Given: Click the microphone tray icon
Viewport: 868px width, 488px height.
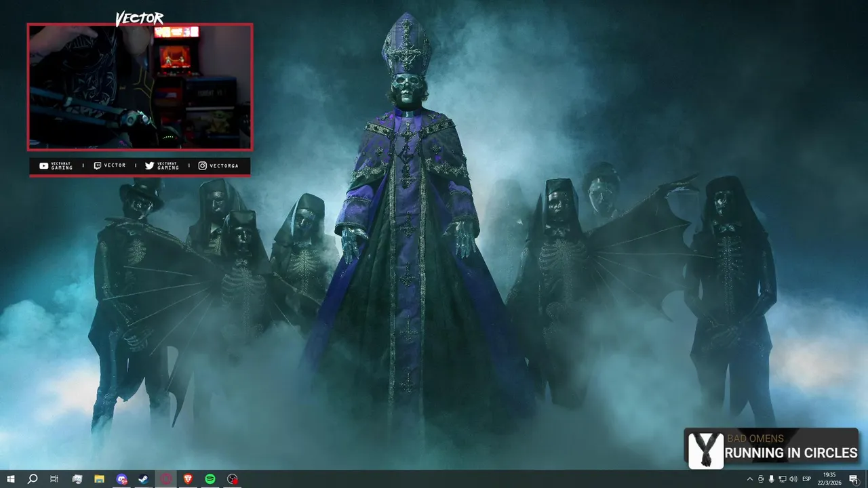Looking at the screenshot, I should tap(772, 479).
